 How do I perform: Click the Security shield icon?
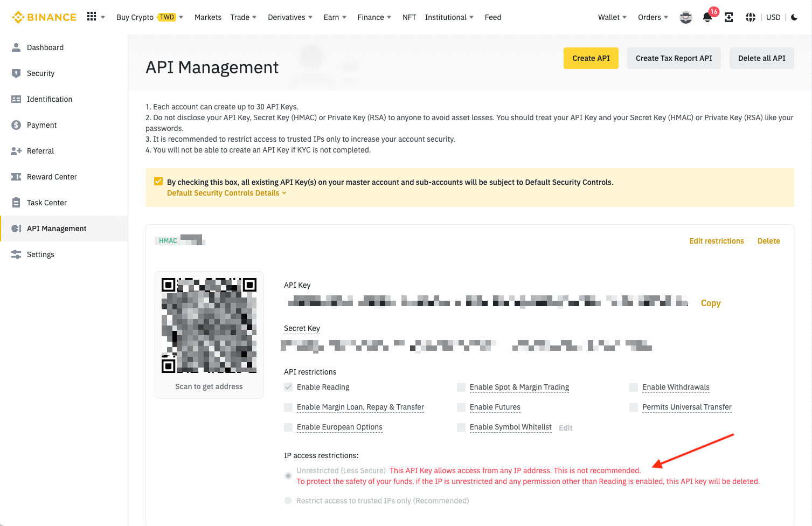[16, 73]
